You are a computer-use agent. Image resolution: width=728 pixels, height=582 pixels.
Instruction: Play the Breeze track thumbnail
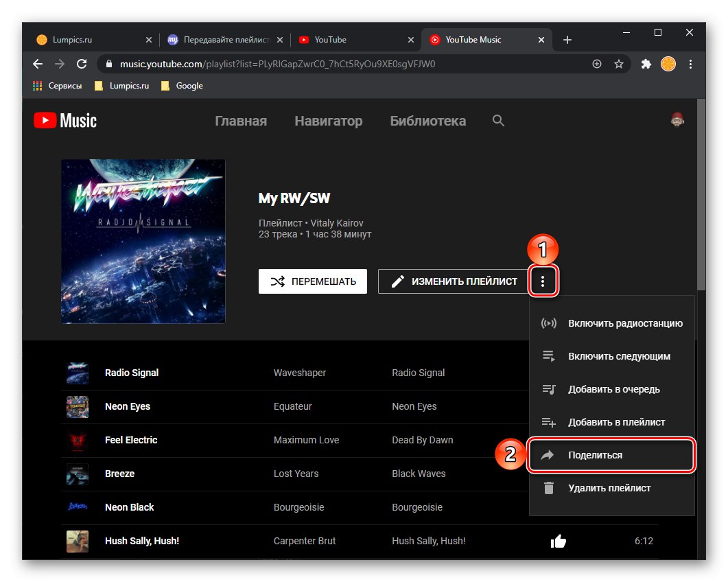point(78,474)
